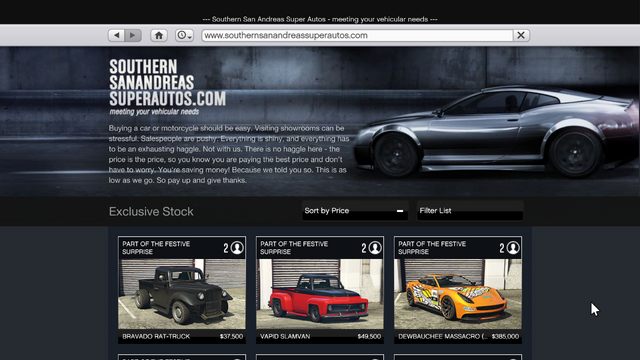Click the website address bar
Viewport: 640px width, 360px height.
point(357,35)
